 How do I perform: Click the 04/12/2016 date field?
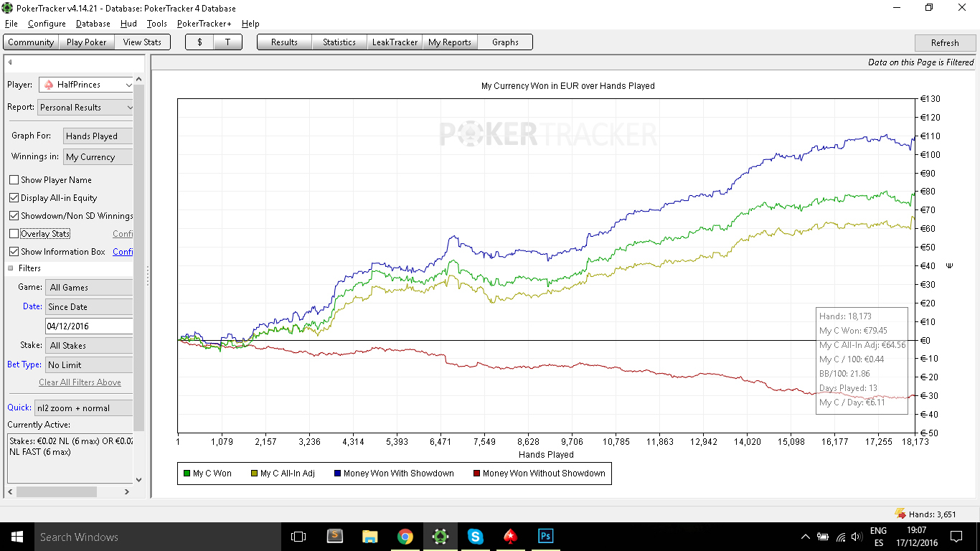pyautogui.click(x=89, y=326)
